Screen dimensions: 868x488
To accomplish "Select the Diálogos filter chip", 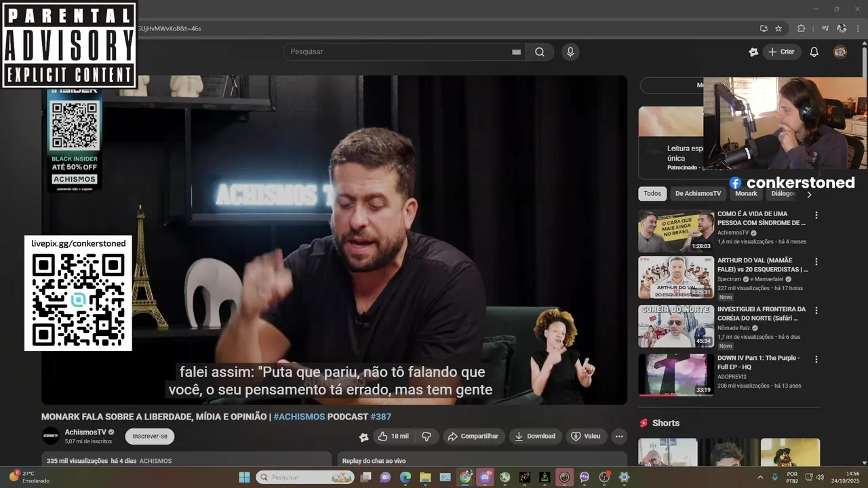I will click(783, 194).
